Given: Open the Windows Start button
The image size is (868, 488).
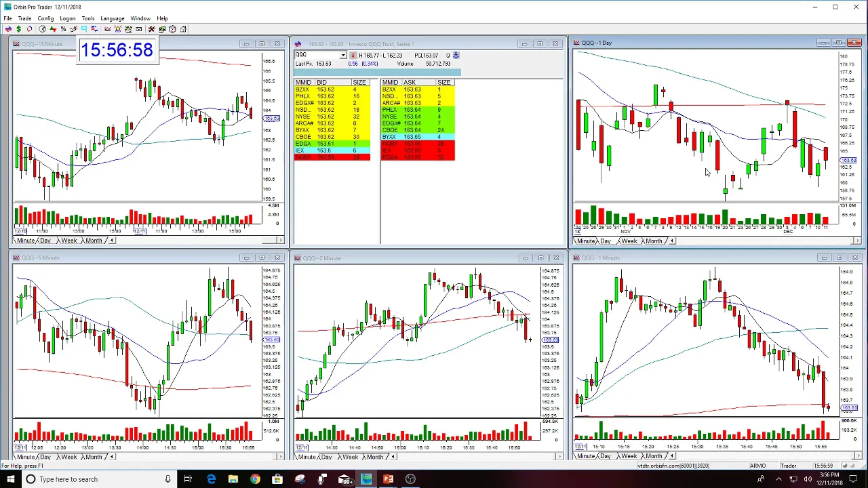Looking at the screenshot, I should [10, 479].
